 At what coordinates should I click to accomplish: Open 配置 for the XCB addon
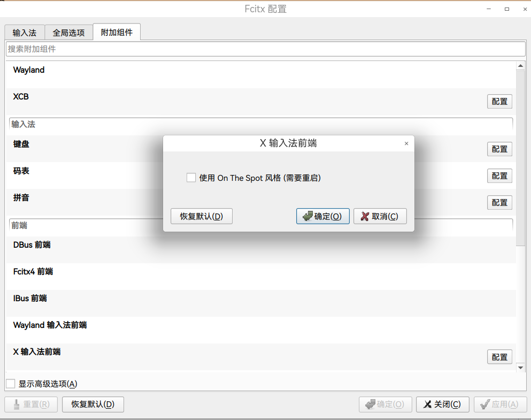499,101
